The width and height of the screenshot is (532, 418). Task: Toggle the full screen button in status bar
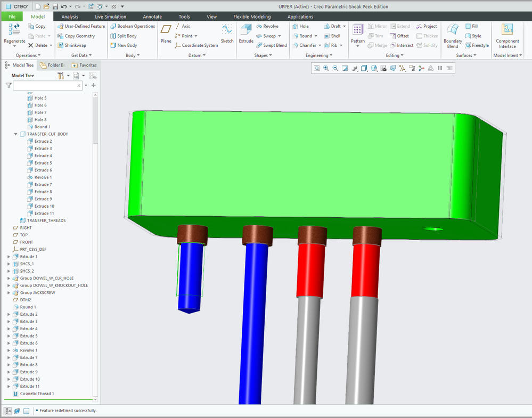(x=26, y=411)
